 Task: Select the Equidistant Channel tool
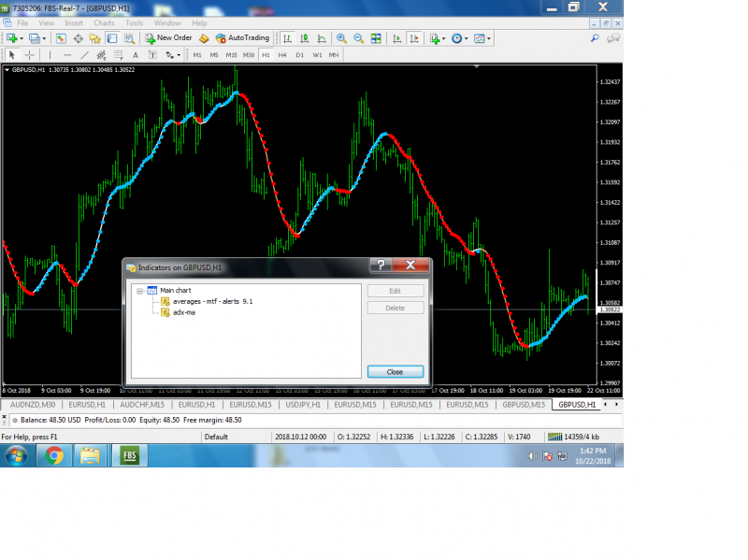(101, 55)
